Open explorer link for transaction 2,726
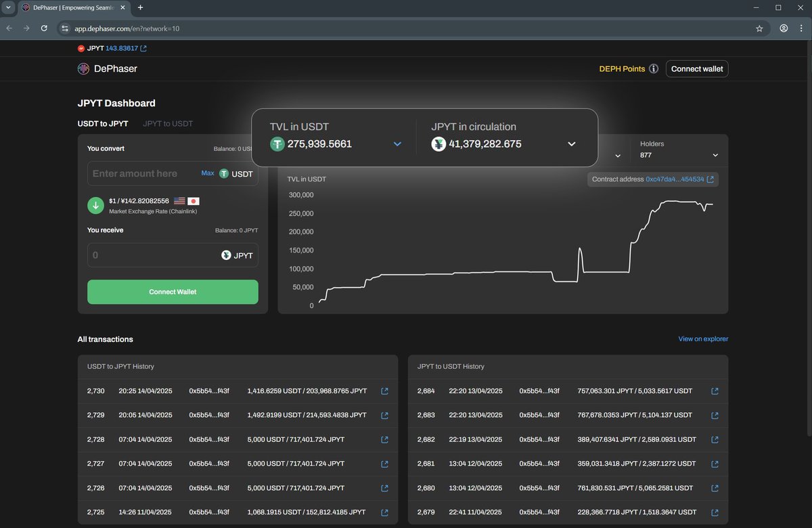Screen dimensions: 812x528 pos(384,488)
